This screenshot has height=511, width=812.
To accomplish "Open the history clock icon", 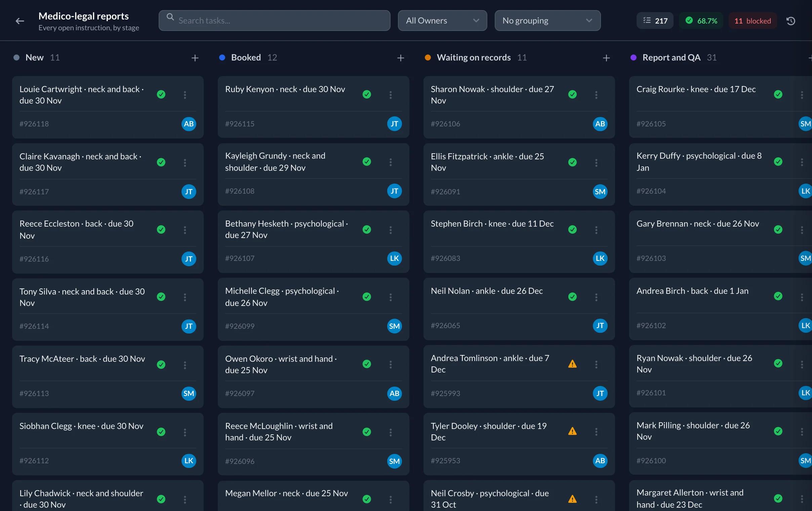I will coord(791,21).
